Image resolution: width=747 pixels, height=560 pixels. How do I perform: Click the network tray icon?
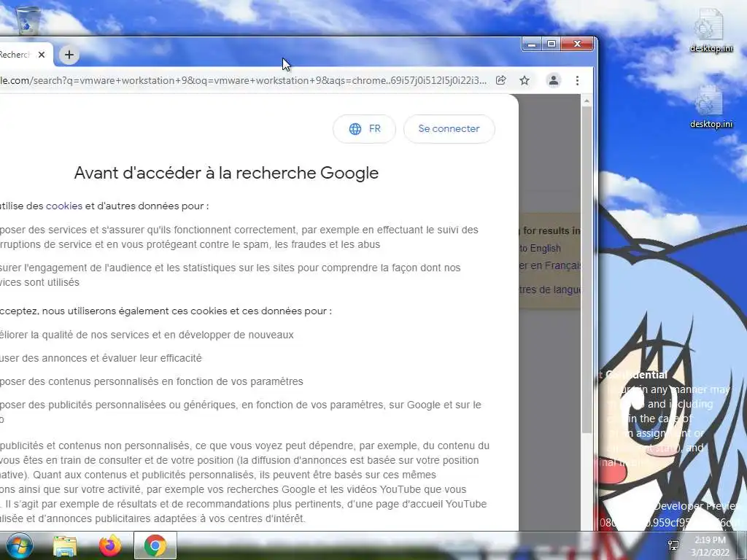point(673,545)
